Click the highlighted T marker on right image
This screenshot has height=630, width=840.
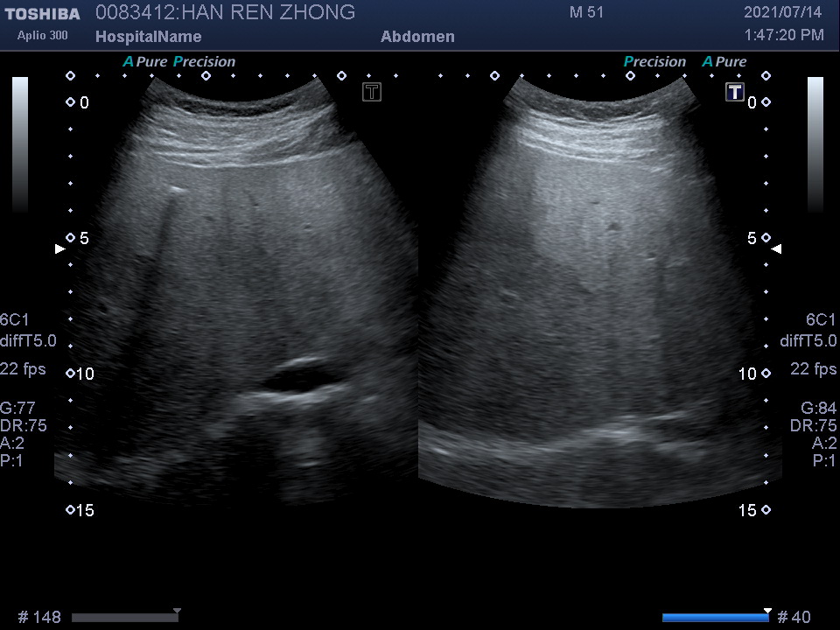point(735,92)
